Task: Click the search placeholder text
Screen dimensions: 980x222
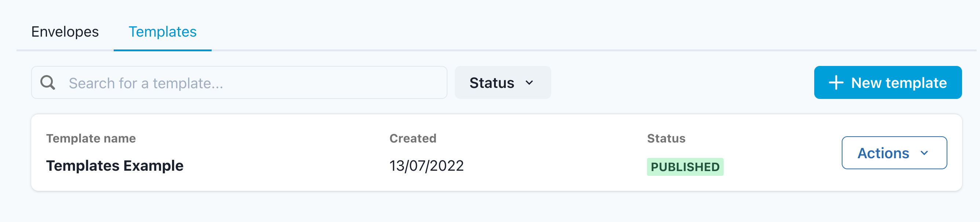Action: (146, 83)
